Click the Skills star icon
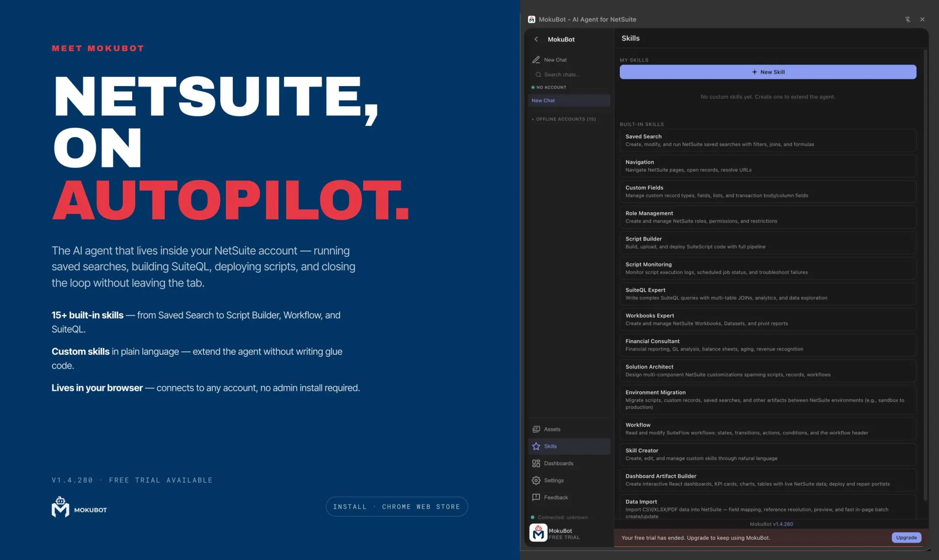Viewport: 939px width, 560px height. tap(536, 446)
